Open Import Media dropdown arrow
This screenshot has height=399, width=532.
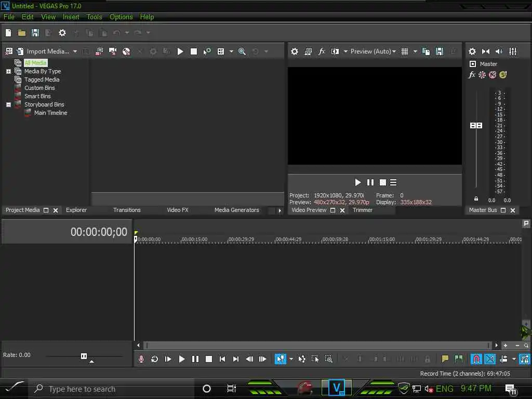(75, 51)
